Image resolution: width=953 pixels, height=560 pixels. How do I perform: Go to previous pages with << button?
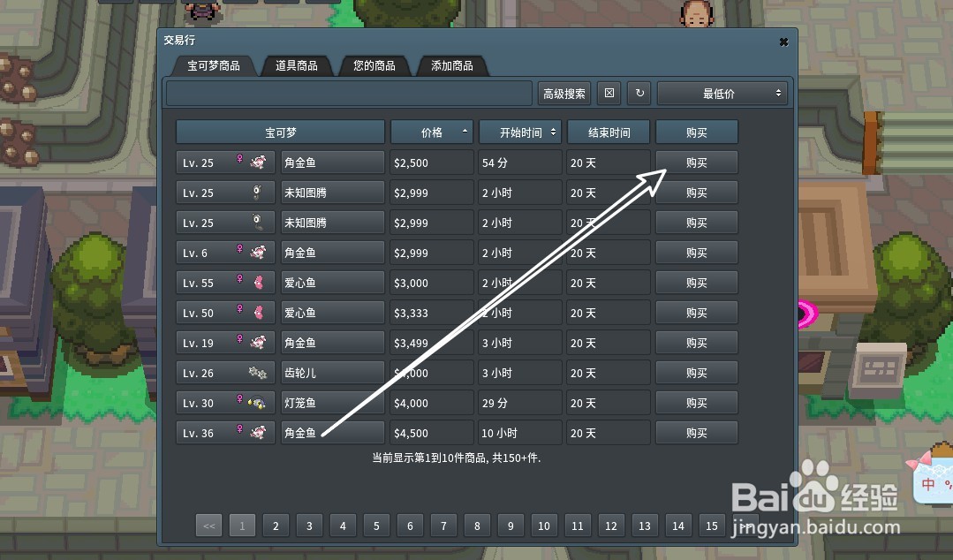pyautogui.click(x=208, y=526)
